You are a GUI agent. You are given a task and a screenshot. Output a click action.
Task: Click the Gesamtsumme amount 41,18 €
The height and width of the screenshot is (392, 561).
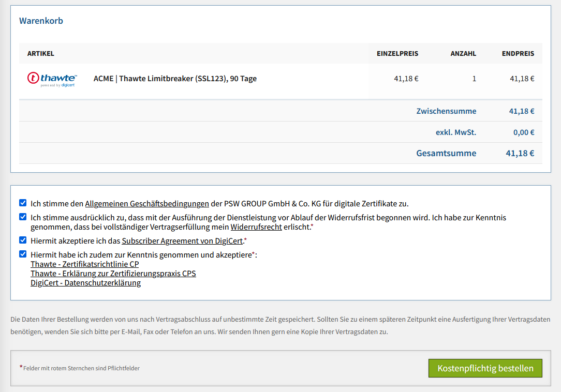520,153
